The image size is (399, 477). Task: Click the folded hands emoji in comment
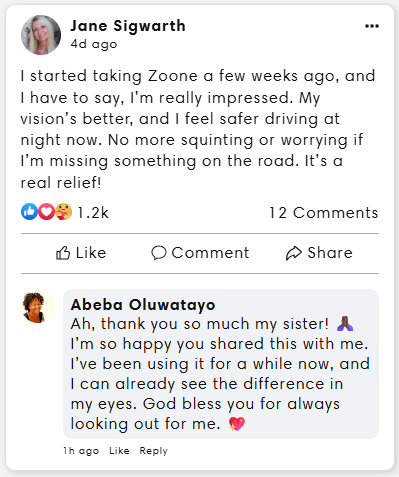click(x=345, y=323)
